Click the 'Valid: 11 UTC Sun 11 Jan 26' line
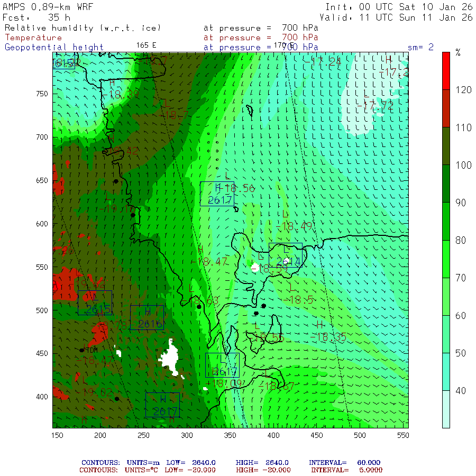Screen dimensions: 476x476 coord(396,17)
